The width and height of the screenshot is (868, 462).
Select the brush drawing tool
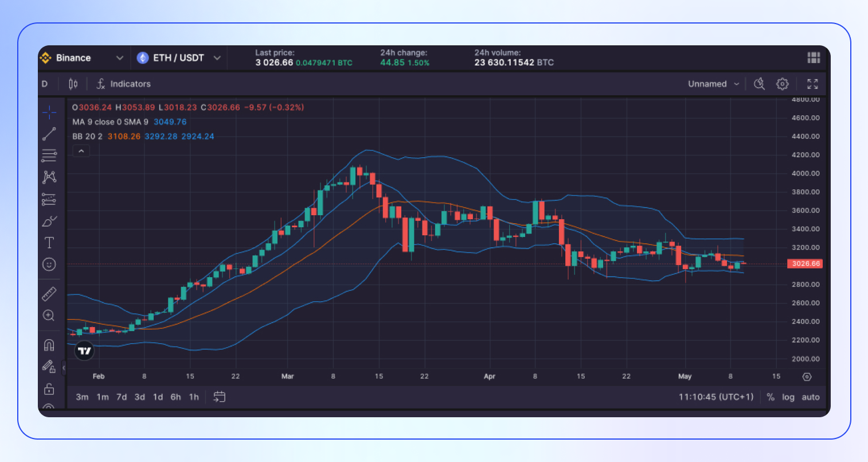pos(49,221)
